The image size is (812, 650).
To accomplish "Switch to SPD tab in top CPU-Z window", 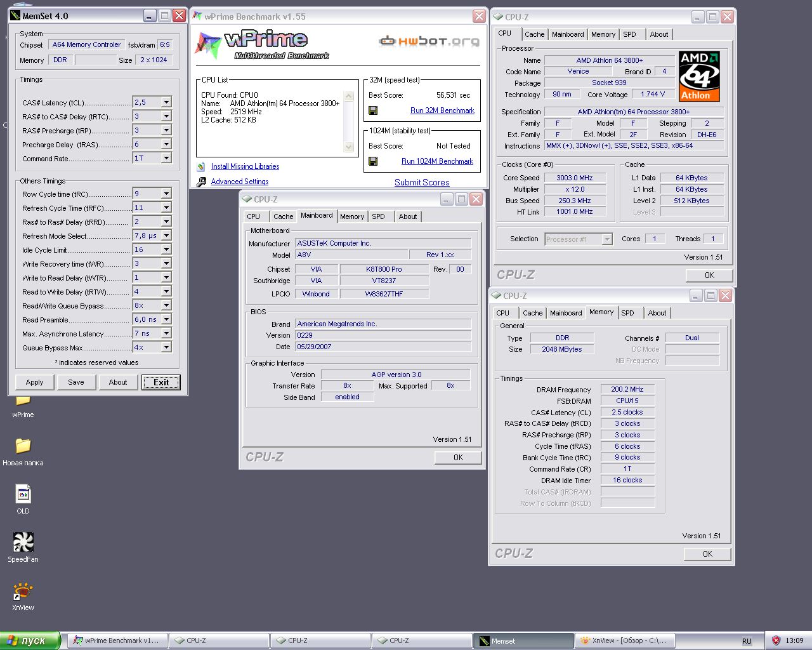I will click(629, 34).
